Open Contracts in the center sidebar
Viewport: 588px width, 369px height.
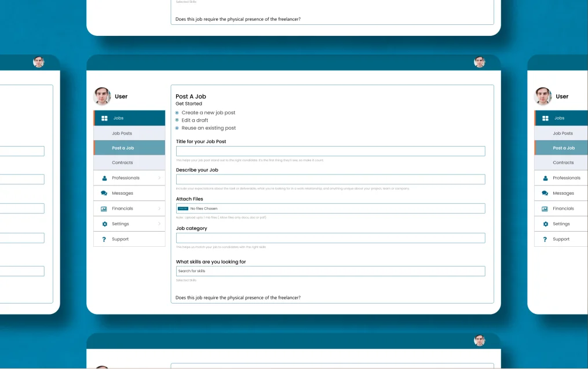[129, 162]
